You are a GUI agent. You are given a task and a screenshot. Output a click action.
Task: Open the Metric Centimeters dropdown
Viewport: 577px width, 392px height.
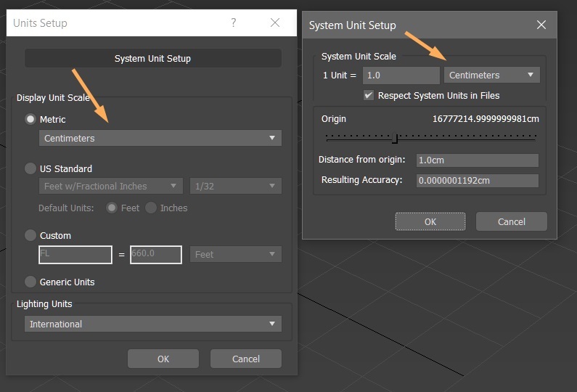click(160, 138)
